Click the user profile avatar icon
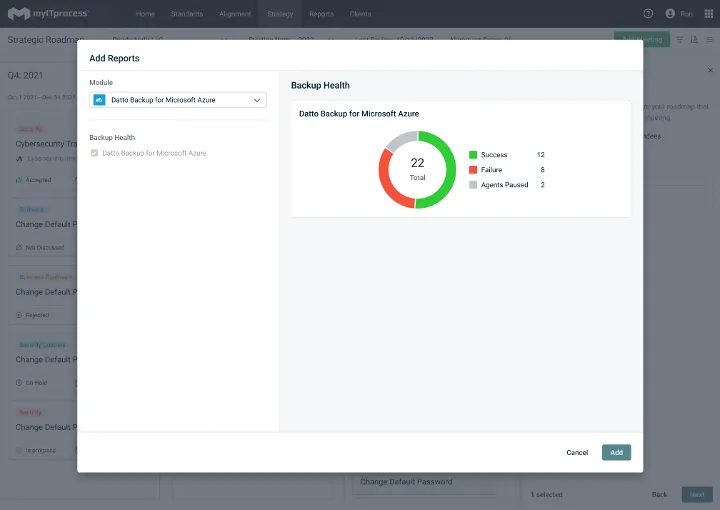Screen dimensions: 720x510 pyautogui.click(x=669, y=14)
